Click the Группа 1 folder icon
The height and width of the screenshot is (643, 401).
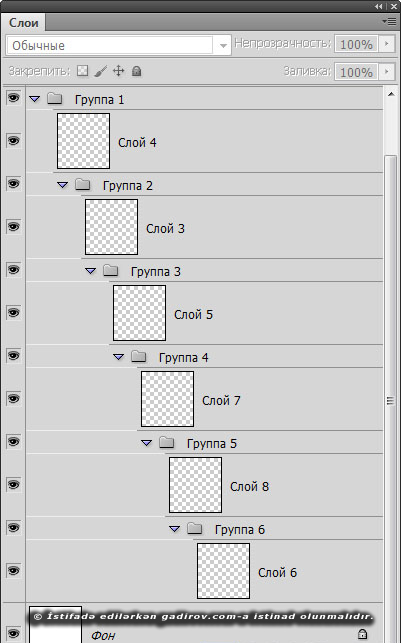click(55, 98)
